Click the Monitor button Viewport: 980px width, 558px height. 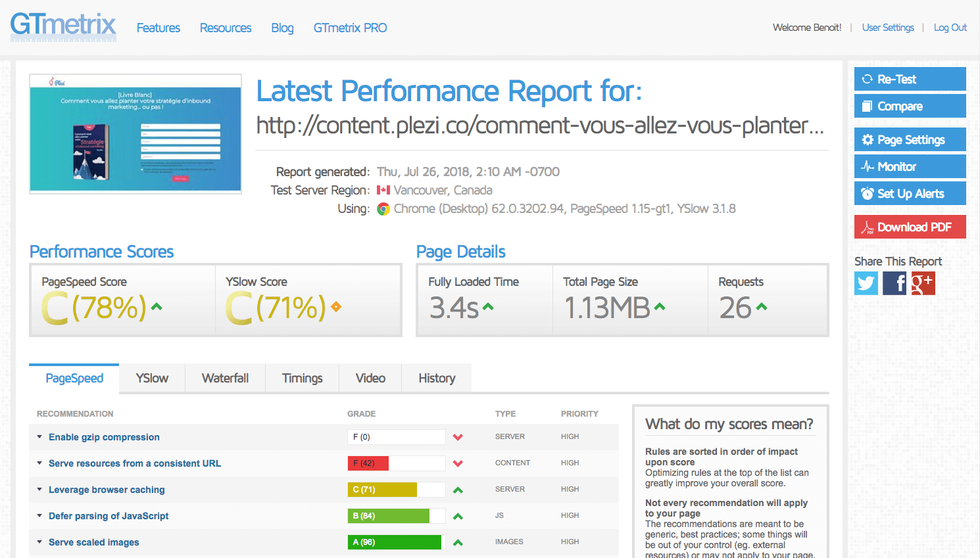pos(910,166)
